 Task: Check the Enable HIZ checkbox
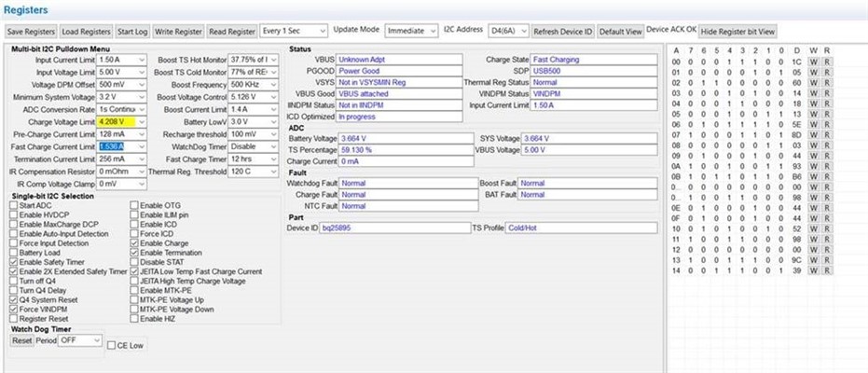click(134, 319)
